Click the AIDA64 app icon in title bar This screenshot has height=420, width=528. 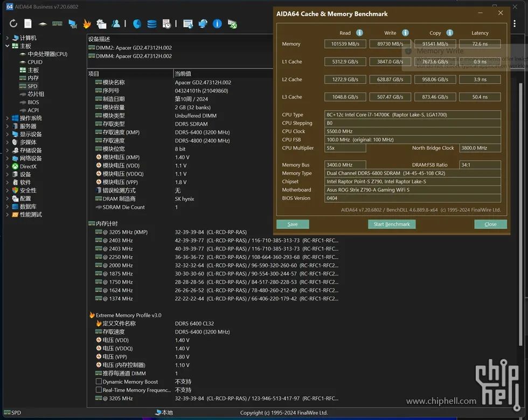click(x=10, y=6)
